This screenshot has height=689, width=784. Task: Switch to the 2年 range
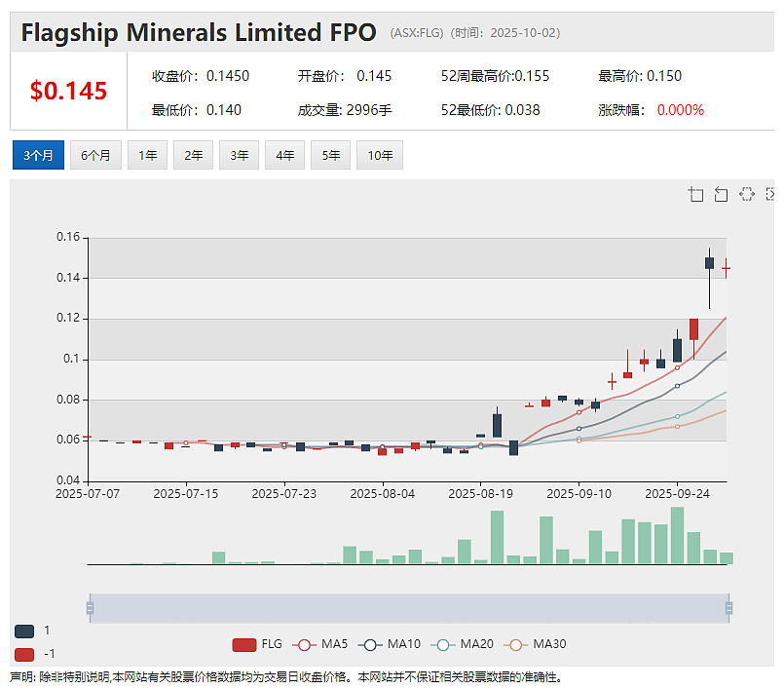pyautogui.click(x=194, y=155)
